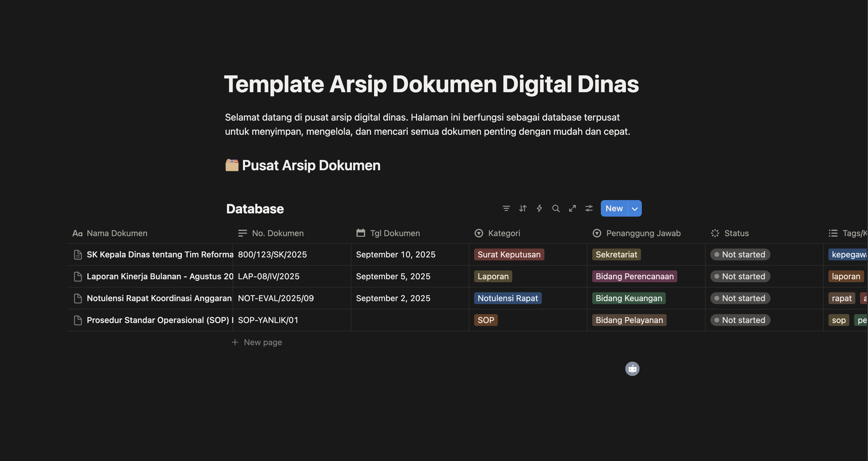Open Surat Keputusan category select
The height and width of the screenshot is (461, 868).
(509, 255)
